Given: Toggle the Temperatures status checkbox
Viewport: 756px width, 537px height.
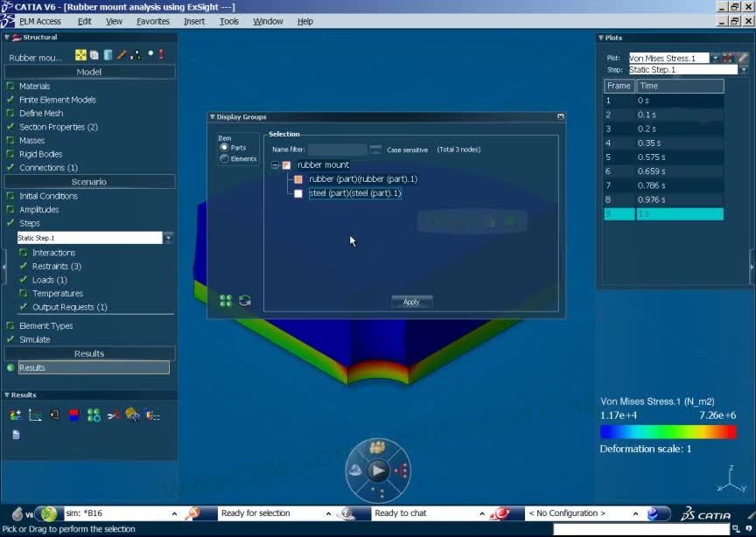Looking at the screenshot, I should tap(23, 293).
